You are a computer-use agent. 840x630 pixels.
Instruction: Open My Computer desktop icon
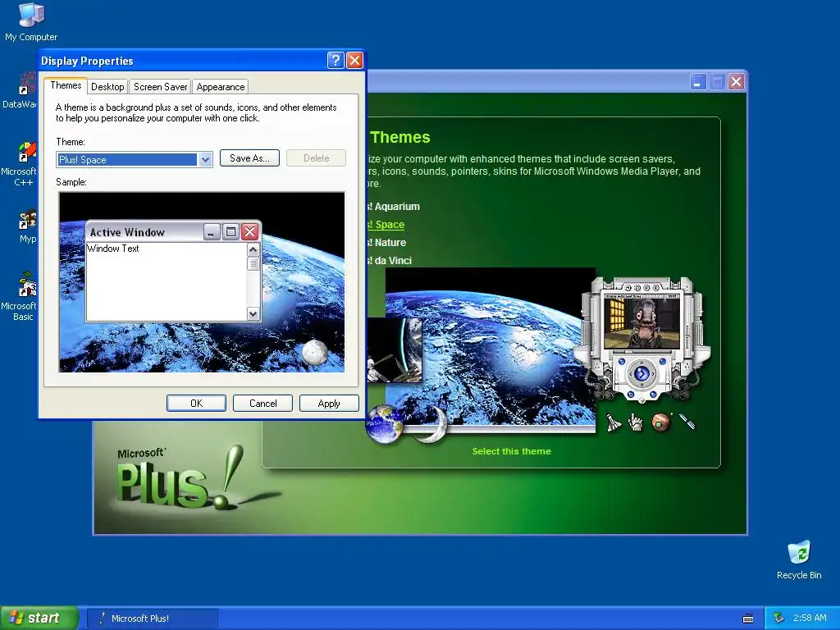(31, 21)
